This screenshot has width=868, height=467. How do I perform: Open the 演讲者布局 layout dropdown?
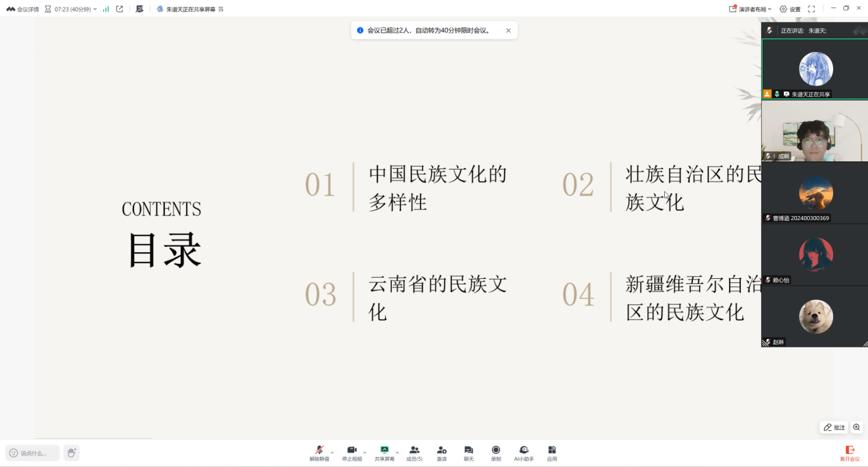coord(750,9)
